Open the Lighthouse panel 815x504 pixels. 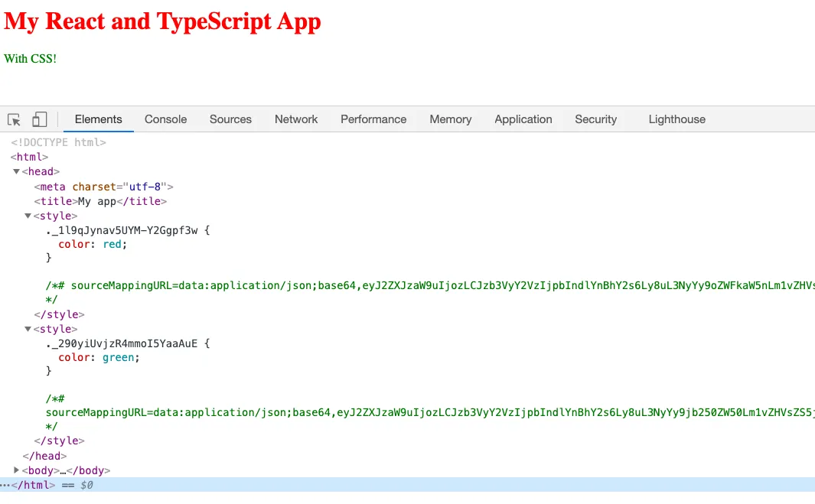click(x=676, y=119)
